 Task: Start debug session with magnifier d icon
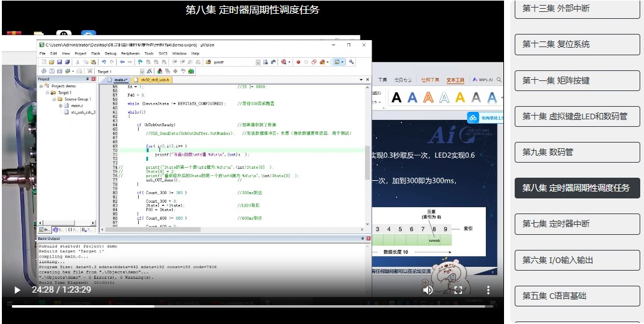(x=283, y=62)
